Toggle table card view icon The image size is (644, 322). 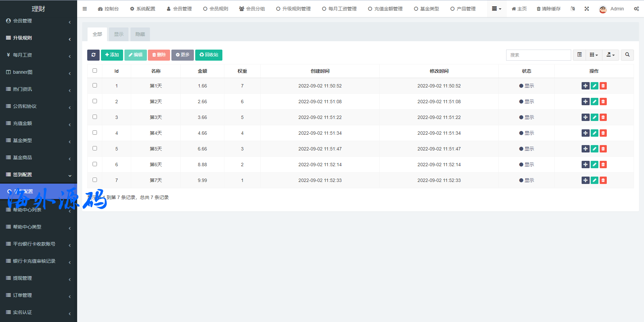579,55
